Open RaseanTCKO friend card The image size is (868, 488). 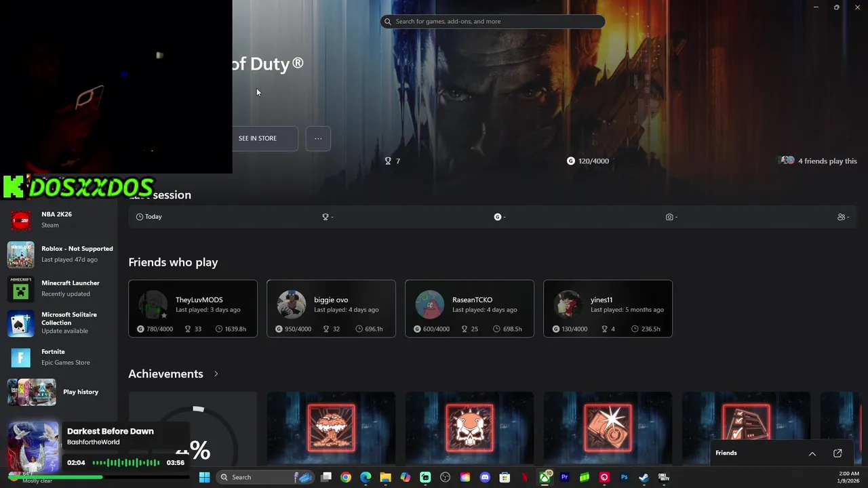[x=470, y=308]
